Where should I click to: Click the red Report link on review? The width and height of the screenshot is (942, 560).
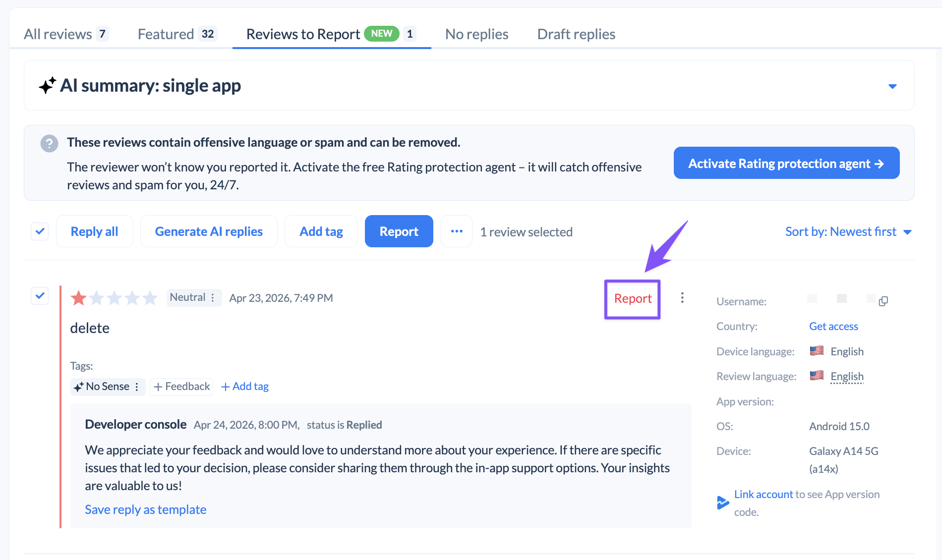point(633,299)
